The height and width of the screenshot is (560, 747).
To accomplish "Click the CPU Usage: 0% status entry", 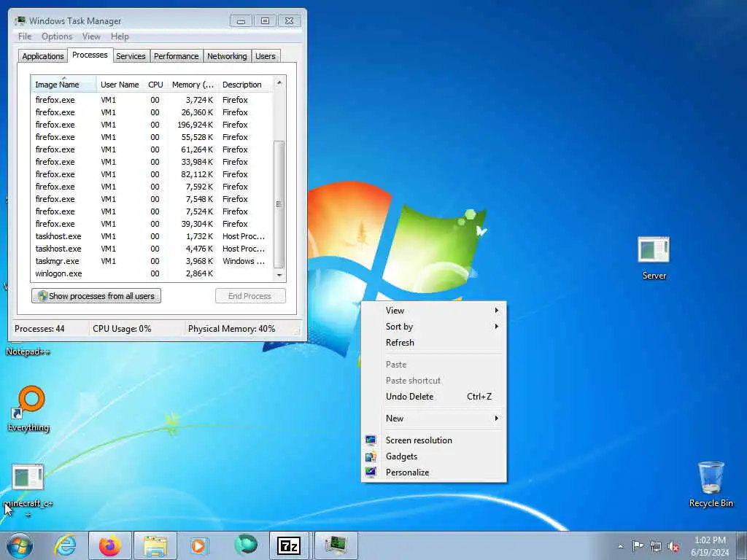I will click(122, 329).
